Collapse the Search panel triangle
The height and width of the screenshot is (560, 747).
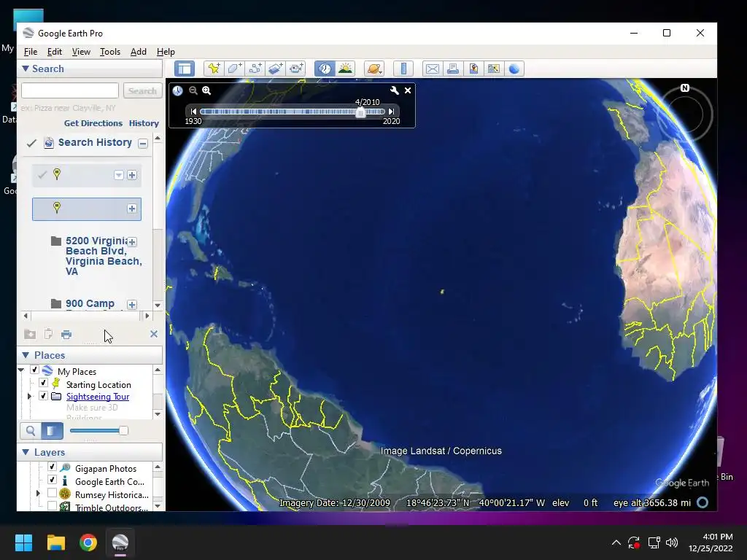pyautogui.click(x=26, y=69)
